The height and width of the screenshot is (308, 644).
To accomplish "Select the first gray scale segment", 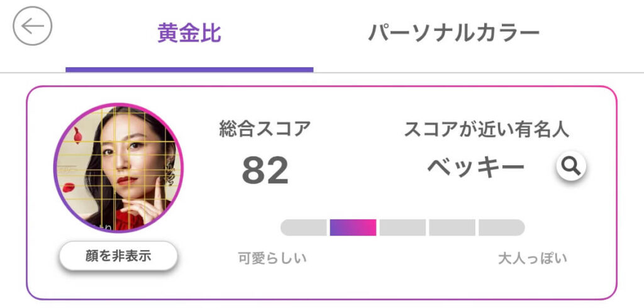I will [304, 228].
